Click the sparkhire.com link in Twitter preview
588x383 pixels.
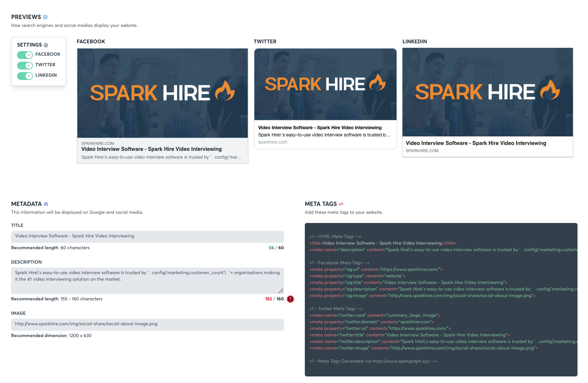273,142
